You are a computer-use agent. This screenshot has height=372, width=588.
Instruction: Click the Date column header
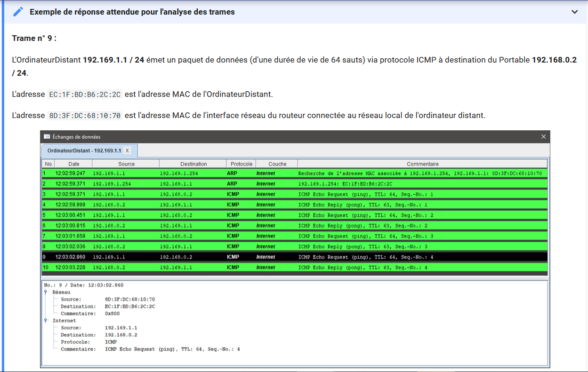73,164
